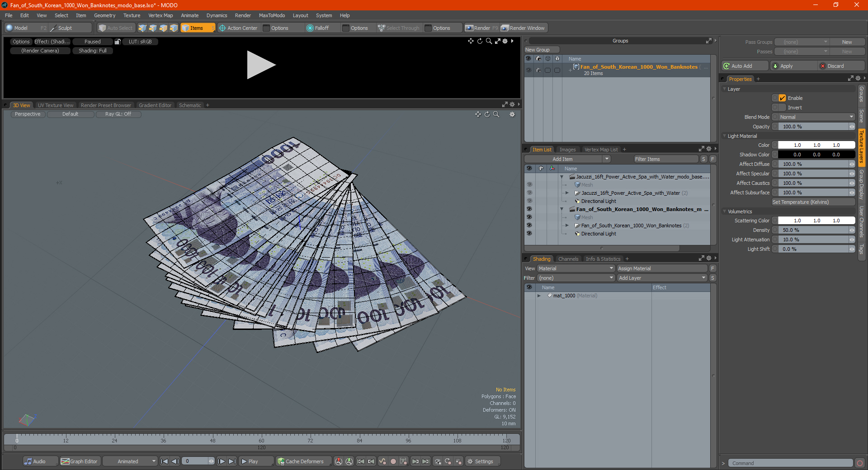This screenshot has height=470, width=868.
Task: Maximize the Groups panel
Action: point(709,41)
